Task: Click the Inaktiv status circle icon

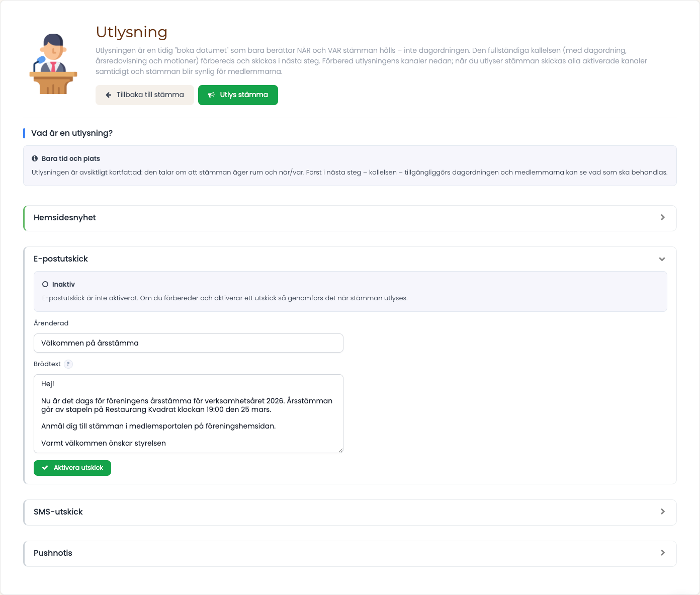Action: point(45,285)
